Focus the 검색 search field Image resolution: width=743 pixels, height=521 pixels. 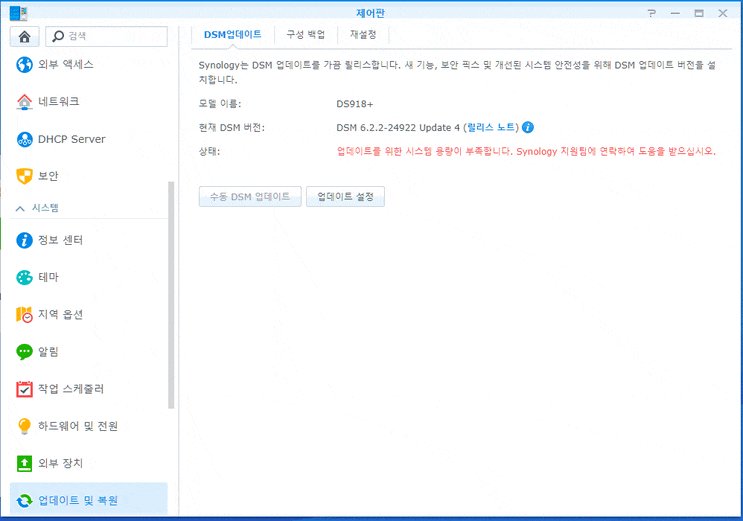(x=107, y=37)
